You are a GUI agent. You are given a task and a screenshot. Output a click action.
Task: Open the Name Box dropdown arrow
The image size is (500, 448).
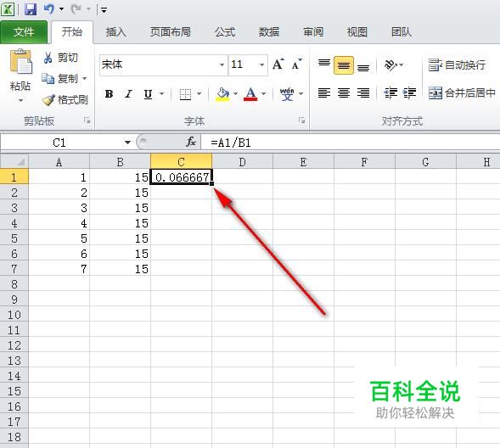click(127, 142)
